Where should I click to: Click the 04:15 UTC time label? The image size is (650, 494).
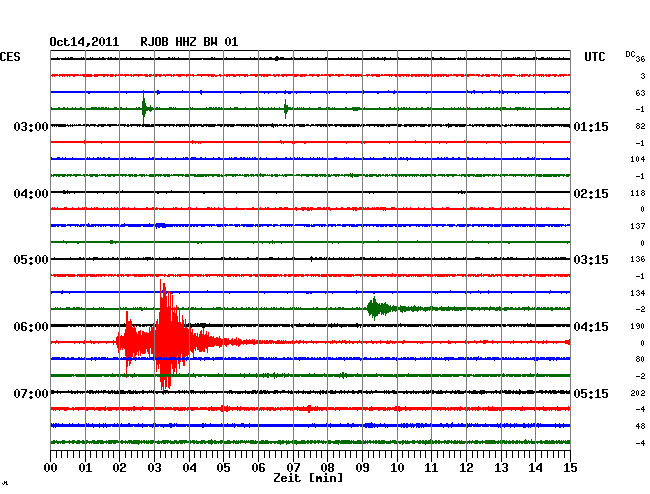coord(591,327)
